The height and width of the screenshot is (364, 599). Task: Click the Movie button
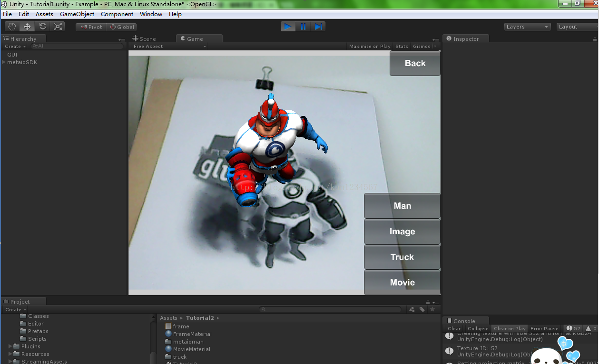(x=402, y=282)
